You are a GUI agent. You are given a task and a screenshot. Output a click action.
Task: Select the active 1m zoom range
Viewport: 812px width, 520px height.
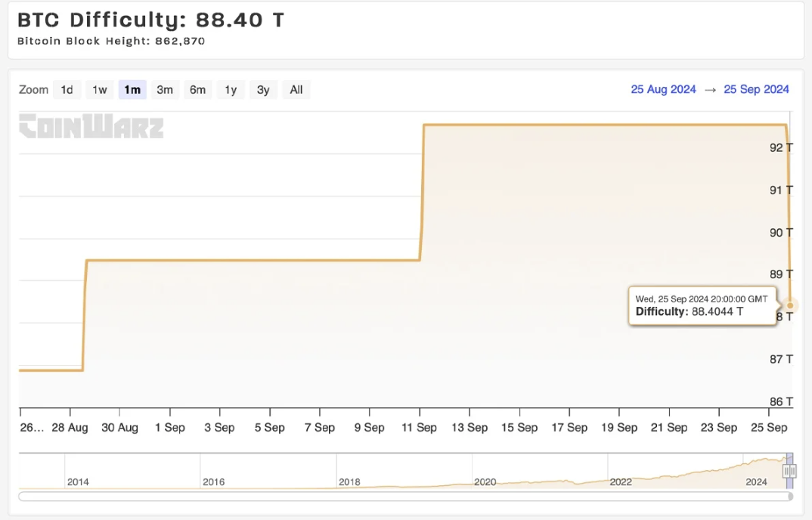point(132,90)
